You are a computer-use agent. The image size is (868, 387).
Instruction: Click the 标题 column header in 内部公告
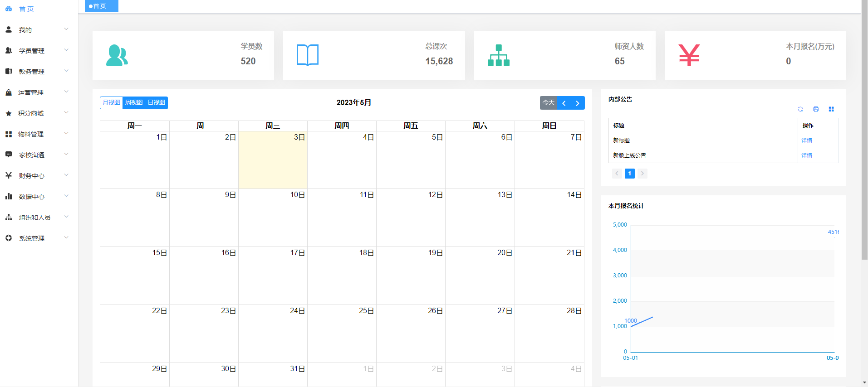click(703, 126)
